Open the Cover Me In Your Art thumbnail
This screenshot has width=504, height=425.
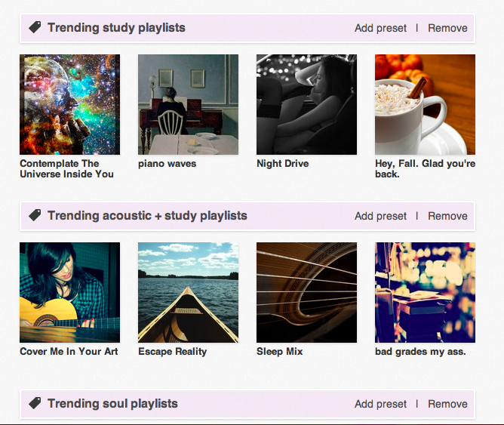69,292
